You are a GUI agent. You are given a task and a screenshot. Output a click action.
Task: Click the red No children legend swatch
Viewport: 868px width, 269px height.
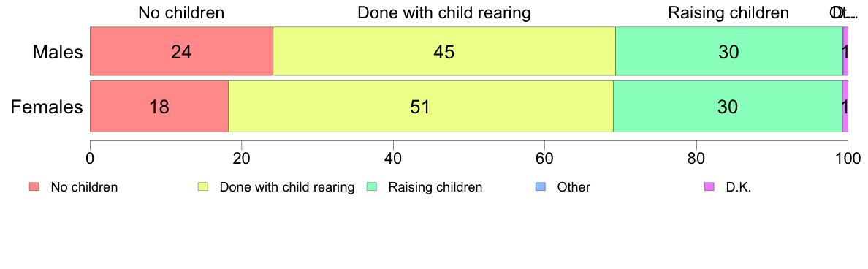coord(34,187)
